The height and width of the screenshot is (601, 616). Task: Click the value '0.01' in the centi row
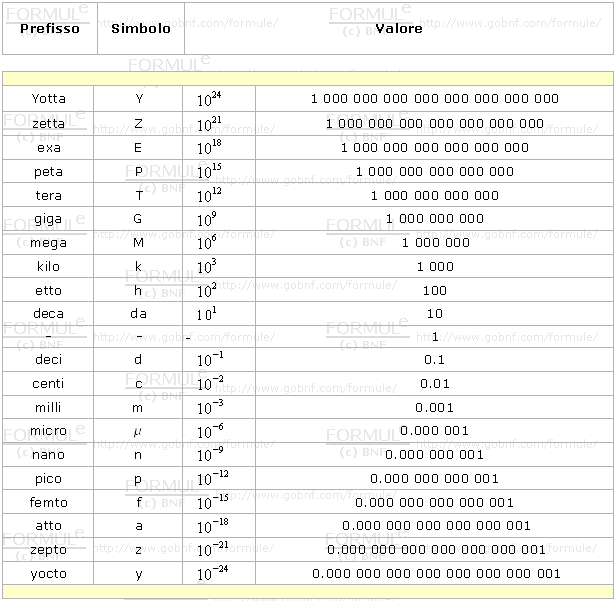click(434, 384)
